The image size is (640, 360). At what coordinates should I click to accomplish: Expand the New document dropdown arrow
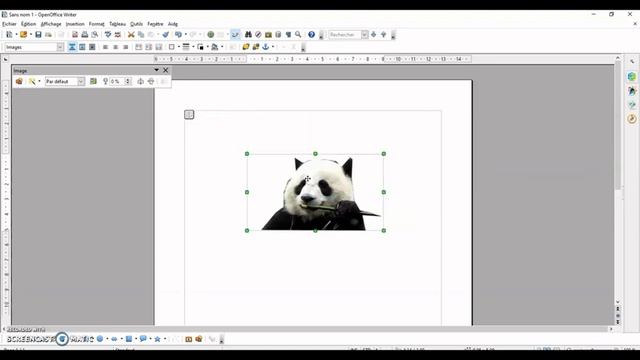[16, 35]
